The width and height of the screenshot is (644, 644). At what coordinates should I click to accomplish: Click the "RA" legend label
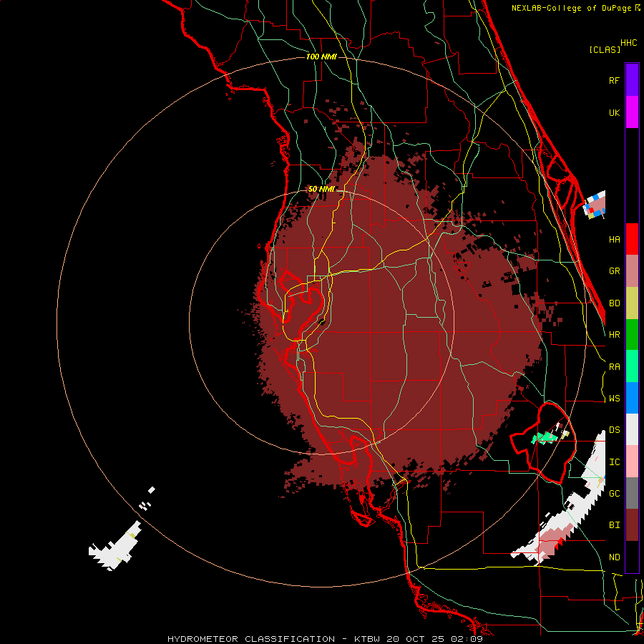tap(614, 367)
